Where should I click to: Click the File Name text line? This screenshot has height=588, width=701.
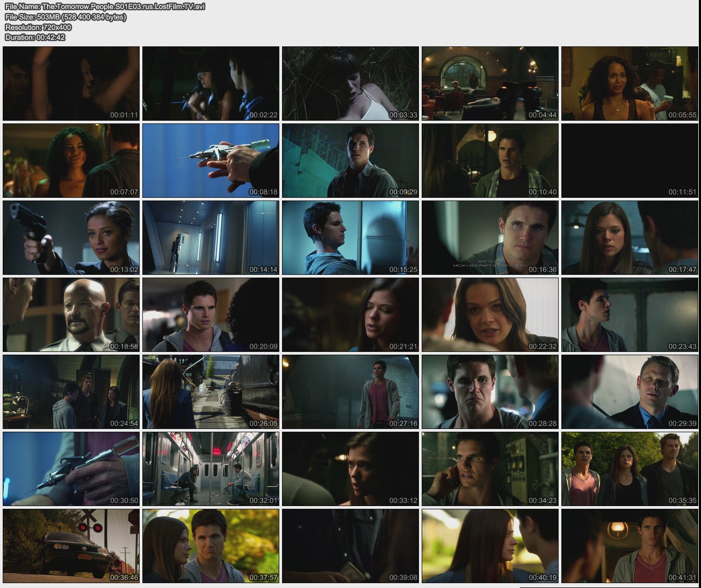pyautogui.click(x=105, y=6)
